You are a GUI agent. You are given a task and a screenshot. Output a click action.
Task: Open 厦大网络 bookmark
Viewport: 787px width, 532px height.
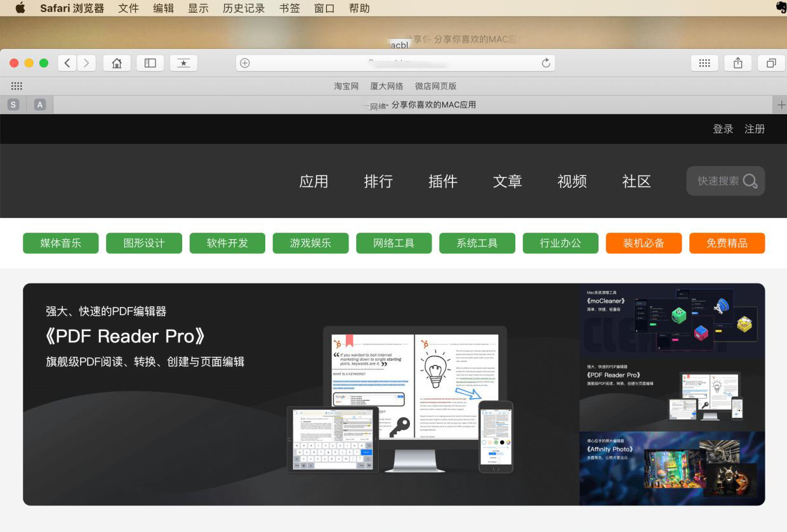(387, 86)
